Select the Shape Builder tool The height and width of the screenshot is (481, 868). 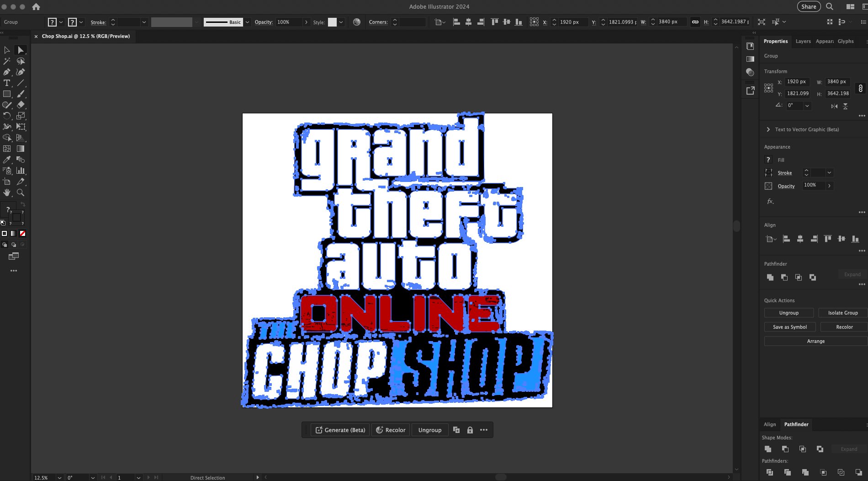[x=7, y=138]
